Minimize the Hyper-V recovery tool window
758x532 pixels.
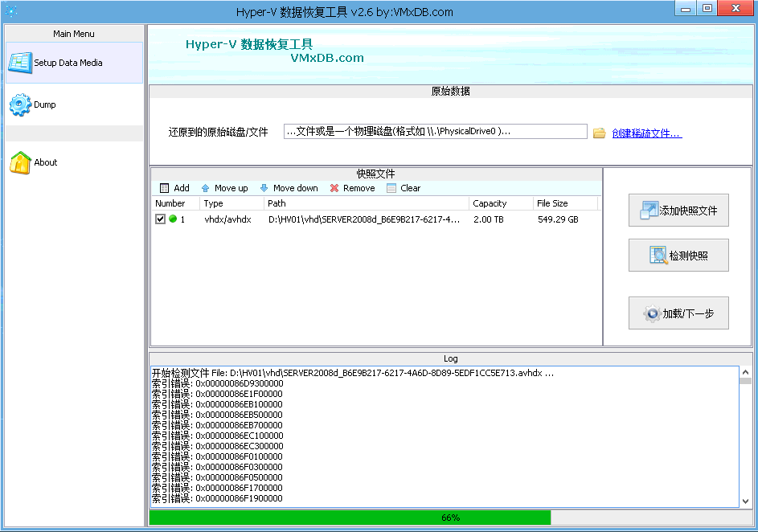pyautogui.click(x=686, y=9)
